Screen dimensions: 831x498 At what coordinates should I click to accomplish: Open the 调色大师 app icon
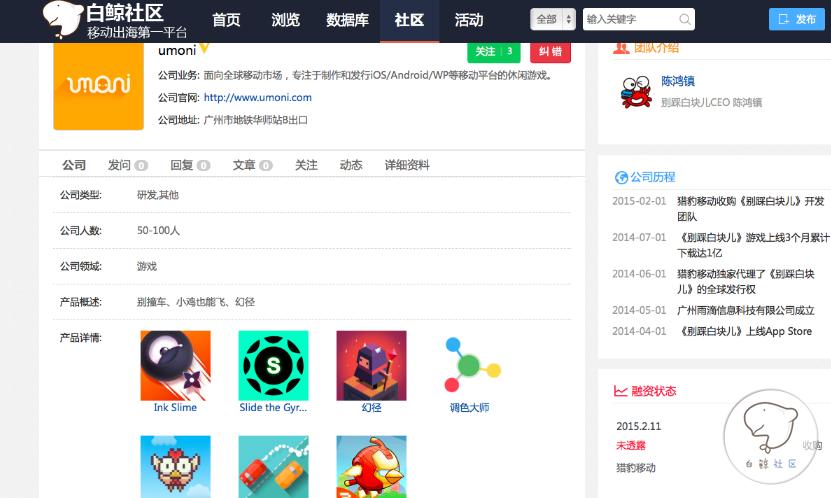tap(470, 366)
